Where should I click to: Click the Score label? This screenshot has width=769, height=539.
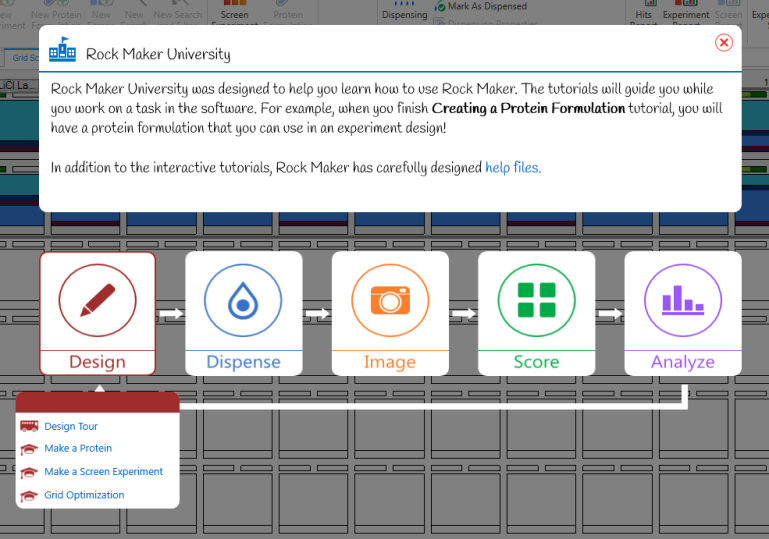tap(537, 362)
